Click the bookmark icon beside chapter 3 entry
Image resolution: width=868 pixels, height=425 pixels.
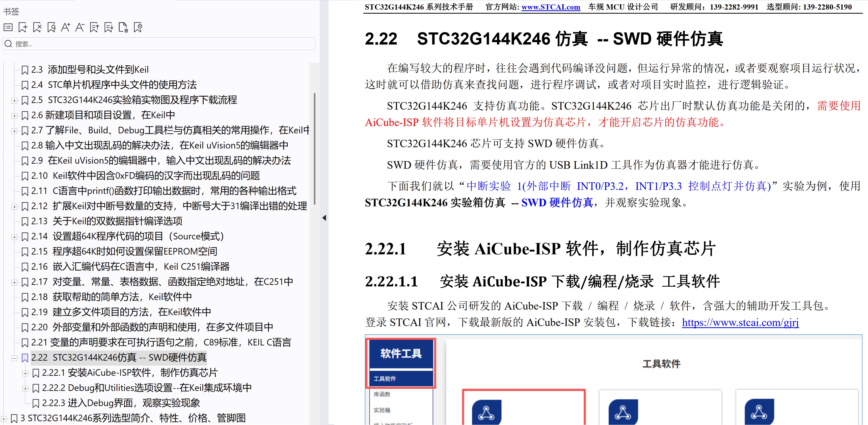pyautogui.click(x=14, y=419)
